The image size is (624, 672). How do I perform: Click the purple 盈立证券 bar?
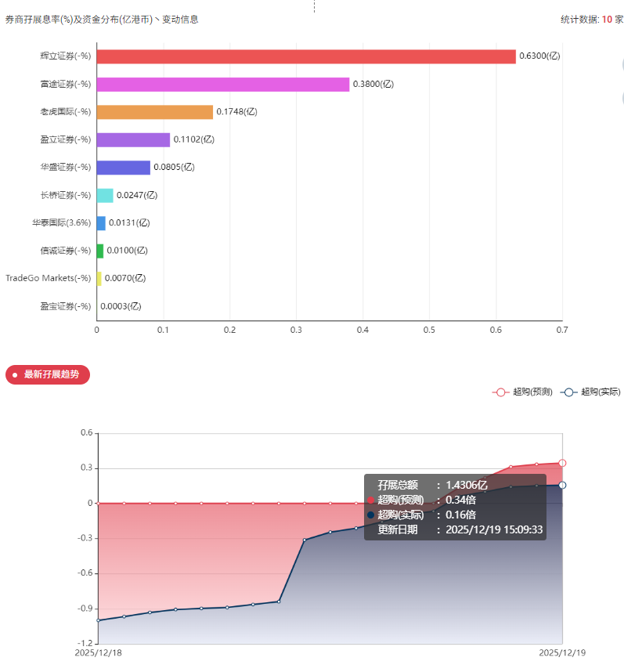point(133,139)
